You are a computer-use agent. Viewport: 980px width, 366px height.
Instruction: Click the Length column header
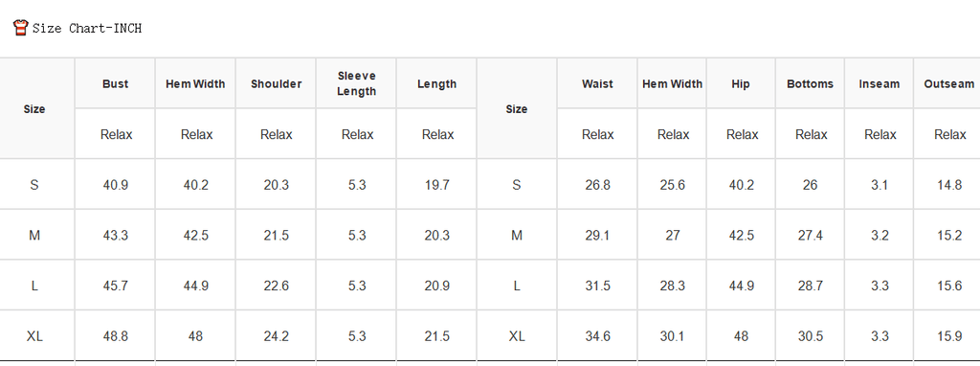pos(436,84)
